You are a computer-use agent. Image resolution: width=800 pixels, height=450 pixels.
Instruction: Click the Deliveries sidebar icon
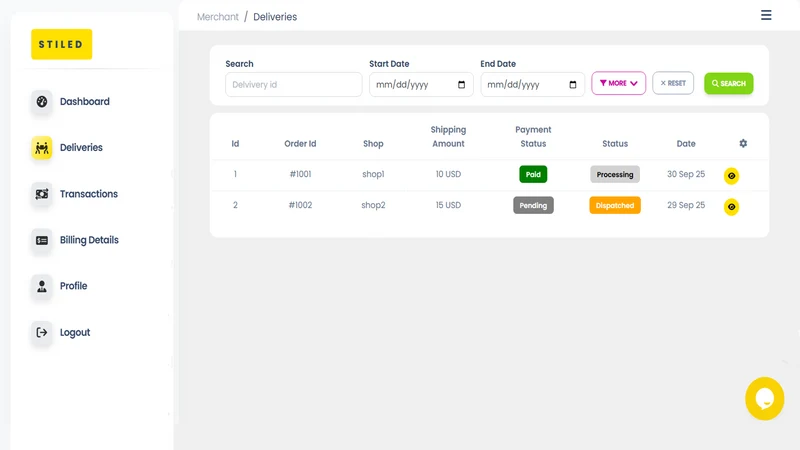42,148
